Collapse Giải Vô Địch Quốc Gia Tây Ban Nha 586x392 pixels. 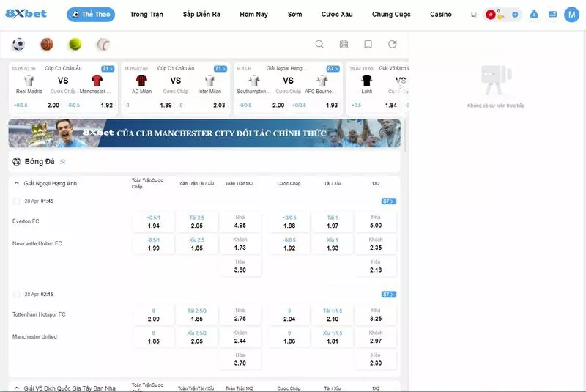16,388
